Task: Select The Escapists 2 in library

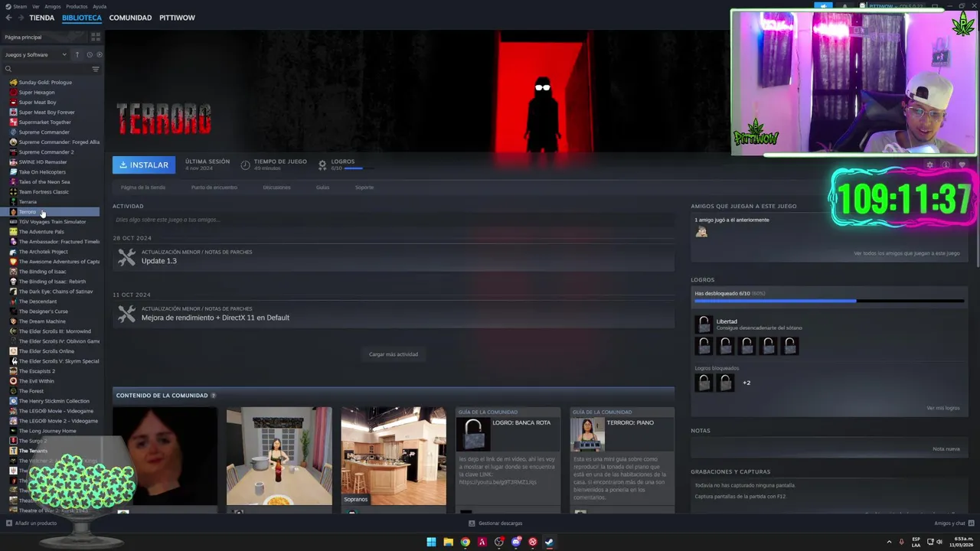Action: pyautogui.click(x=37, y=371)
